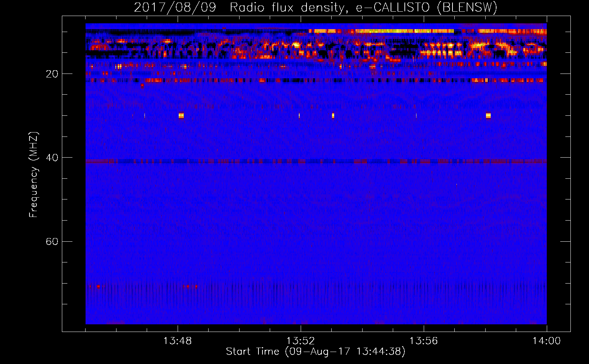Click the bright yellow burst near 13:48 at 30 MHz
Image resolution: width=589 pixels, height=364 pixels.
click(x=181, y=116)
